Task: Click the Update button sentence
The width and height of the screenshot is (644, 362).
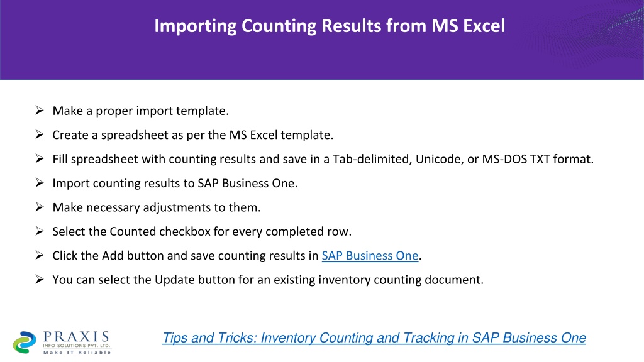Action: pyautogui.click(x=268, y=280)
